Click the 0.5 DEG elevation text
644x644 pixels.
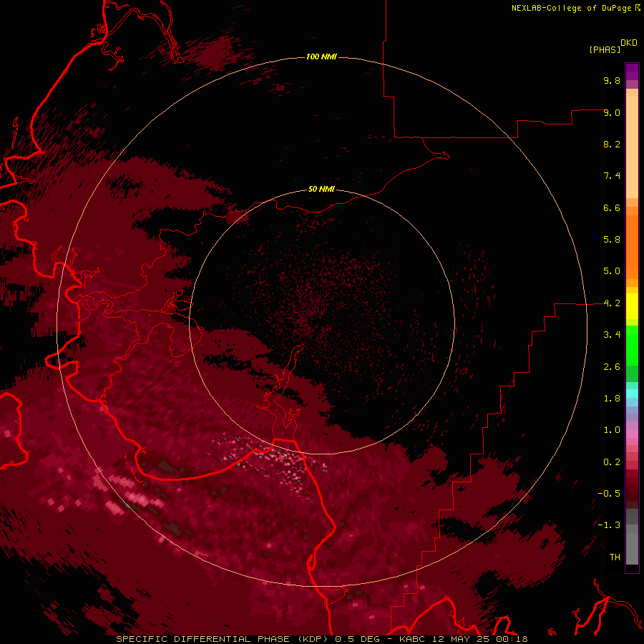pyautogui.click(x=356, y=639)
